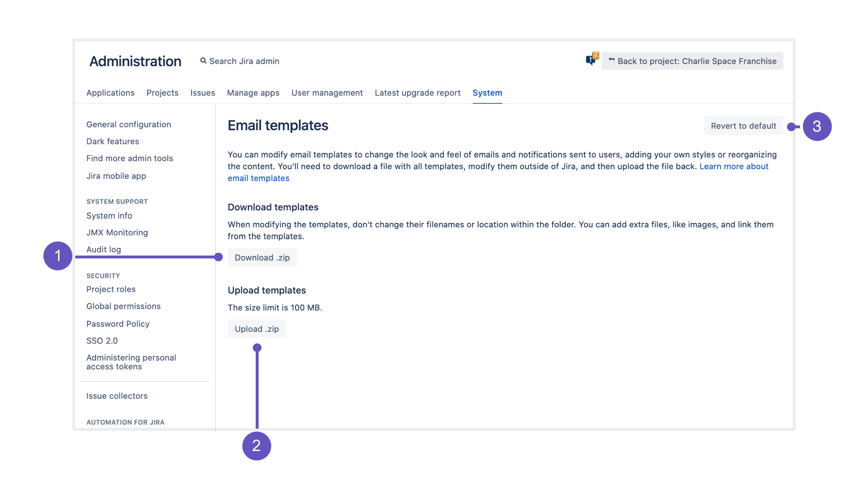Select Issue collectors from sidebar
Image resolution: width=868 pixels, height=480 pixels.
pos(116,395)
